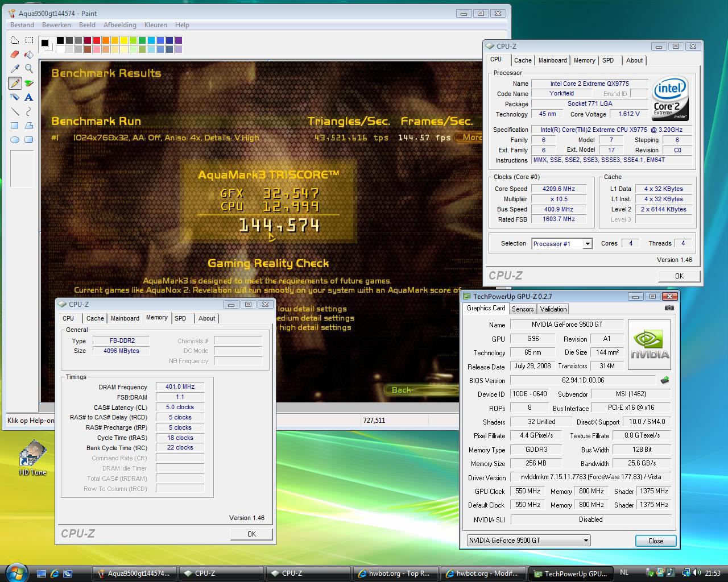Open the Sensors tab in GPU-Z
This screenshot has height=582, width=728.
coord(523,309)
